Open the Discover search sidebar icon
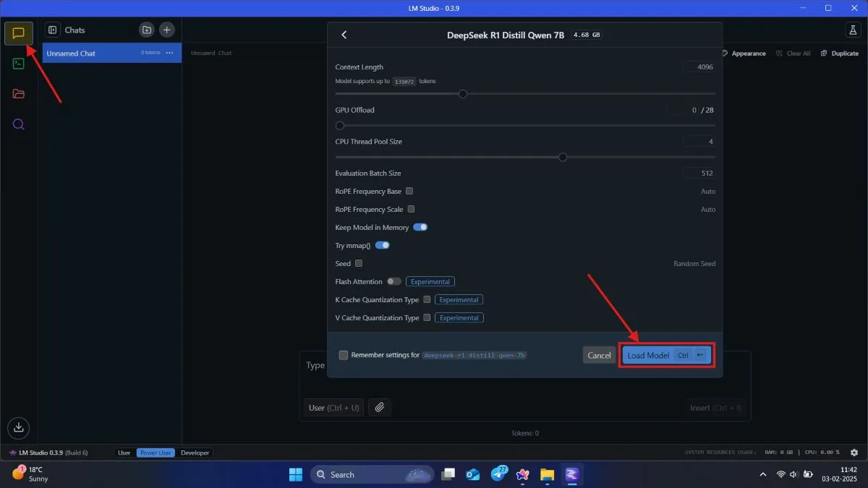 point(19,124)
